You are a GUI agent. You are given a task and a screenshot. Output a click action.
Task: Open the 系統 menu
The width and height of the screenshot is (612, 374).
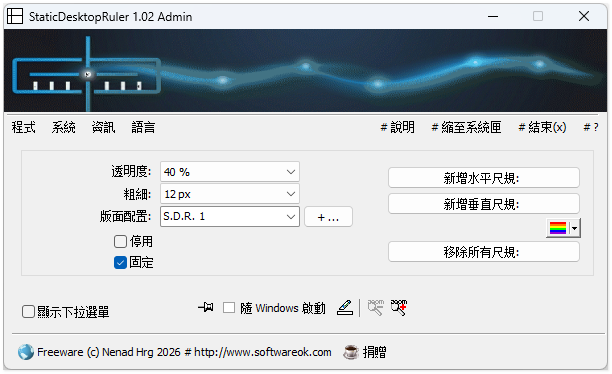coord(63,127)
